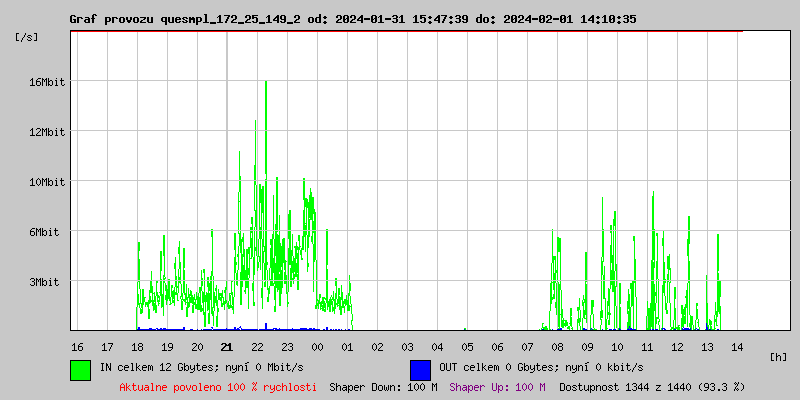This screenshot has height=400, width=800.
Task: Click the bold 21 hour marker
Action: pos(227,347)
